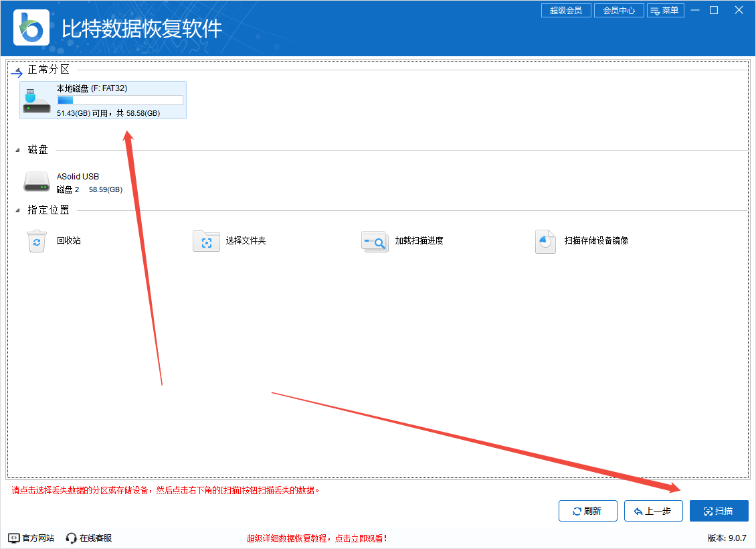The width and height of the screenshot is (756, 549).
Task: Minimize the application window
Action: click(x=695, y=10)
